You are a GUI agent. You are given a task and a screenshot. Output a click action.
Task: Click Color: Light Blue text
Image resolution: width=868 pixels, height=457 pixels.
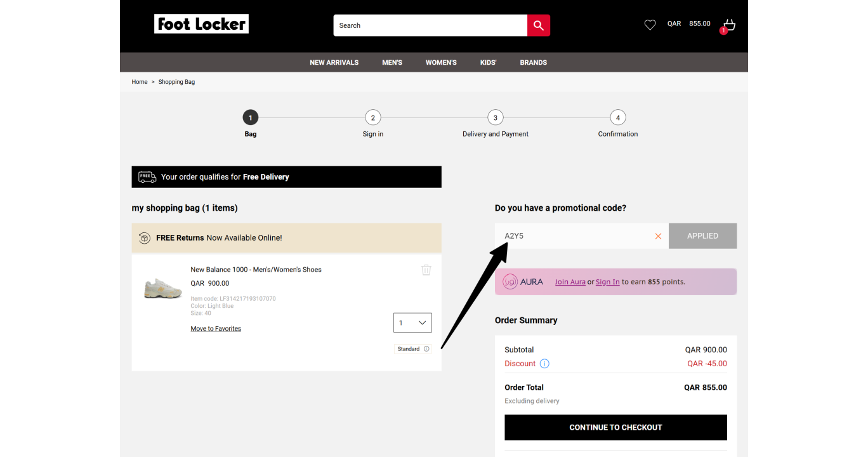tap(212, 306)
